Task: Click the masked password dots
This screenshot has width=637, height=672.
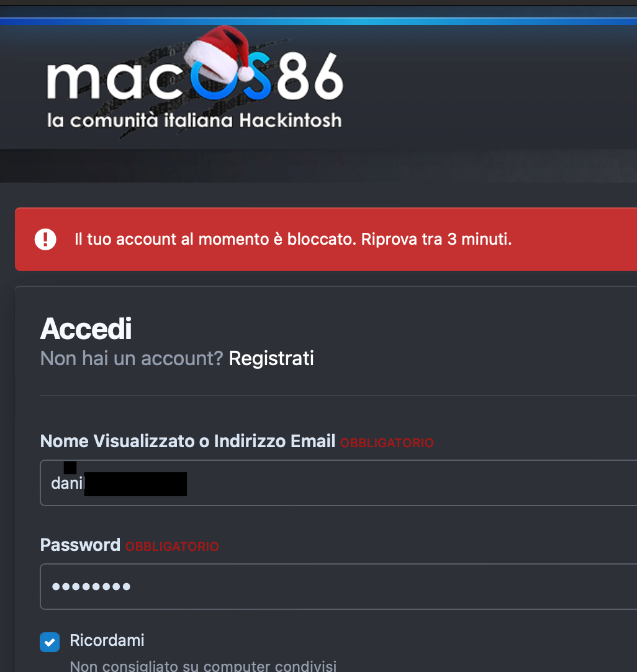Action: pos(91,586)
